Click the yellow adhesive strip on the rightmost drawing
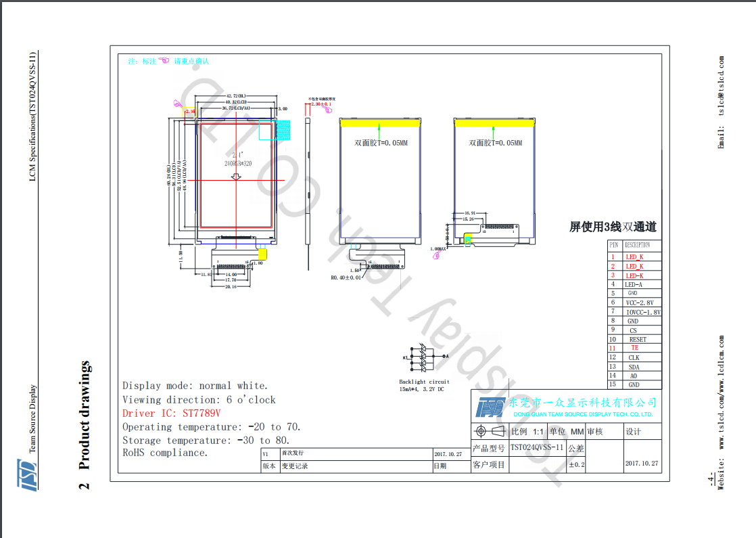Screen dimensions: 756x538 494,122
